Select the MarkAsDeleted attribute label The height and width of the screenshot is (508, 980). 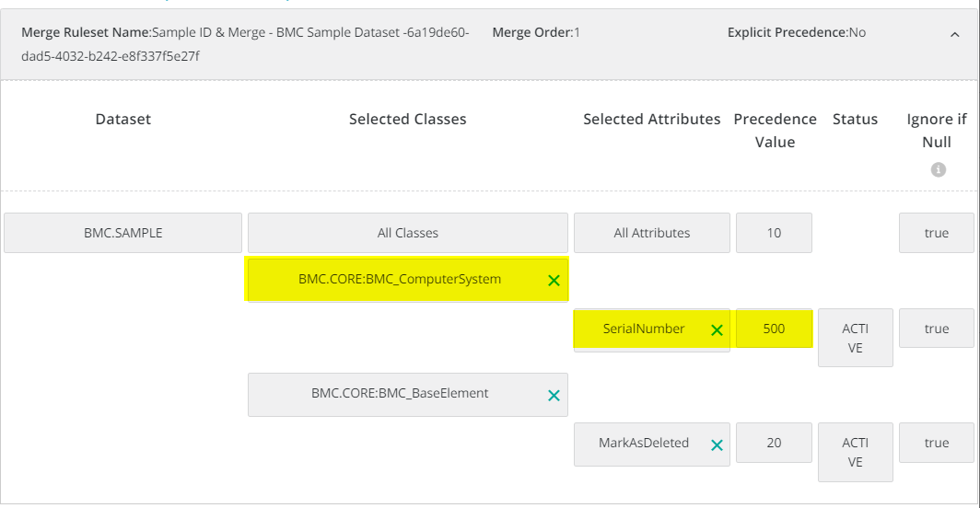pos(644,443)
